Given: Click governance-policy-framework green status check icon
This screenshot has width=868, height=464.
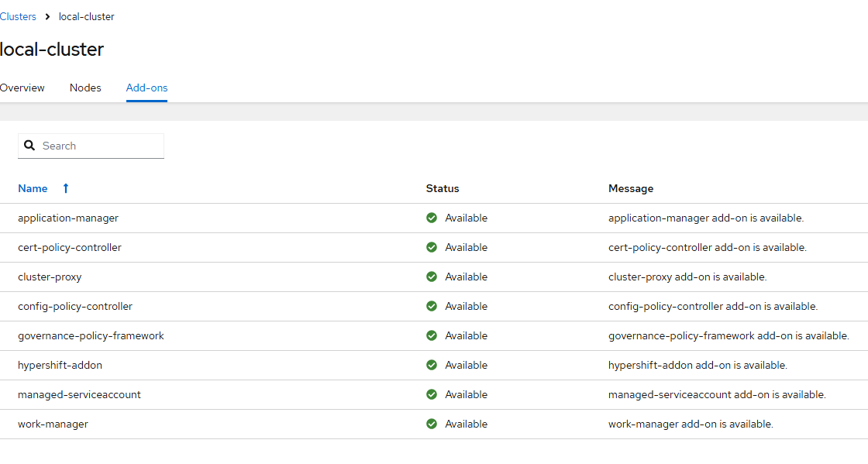Looking at the screenshot, I should click(x=432, y=335).
